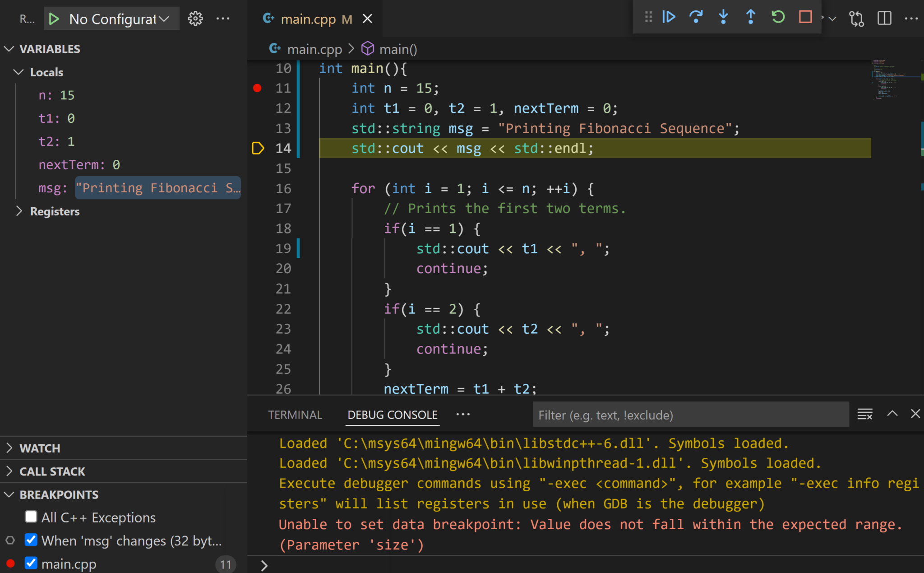The width and height of the screenshot is (924, 573).
Task: Expand the Registers section
Action: [19, 210]
